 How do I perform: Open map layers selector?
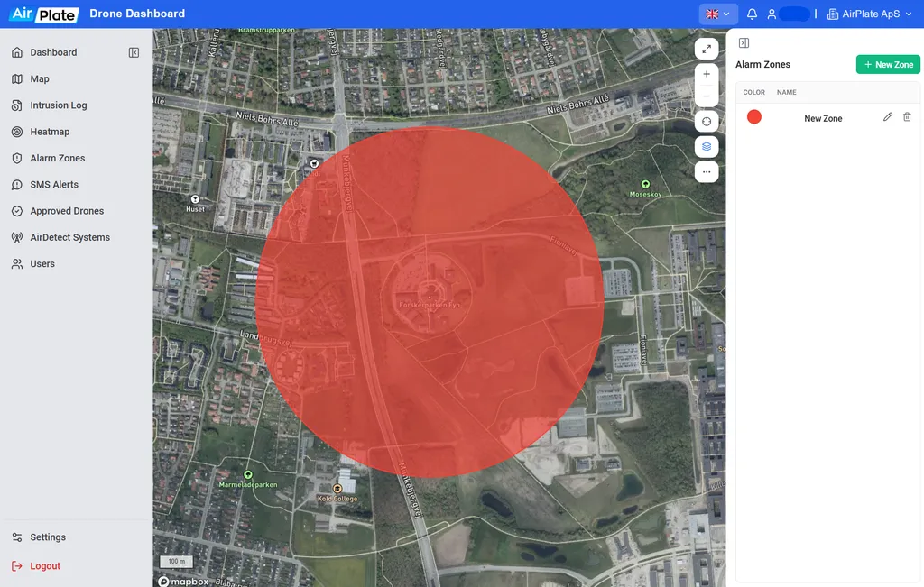click(x=706, y=147)
